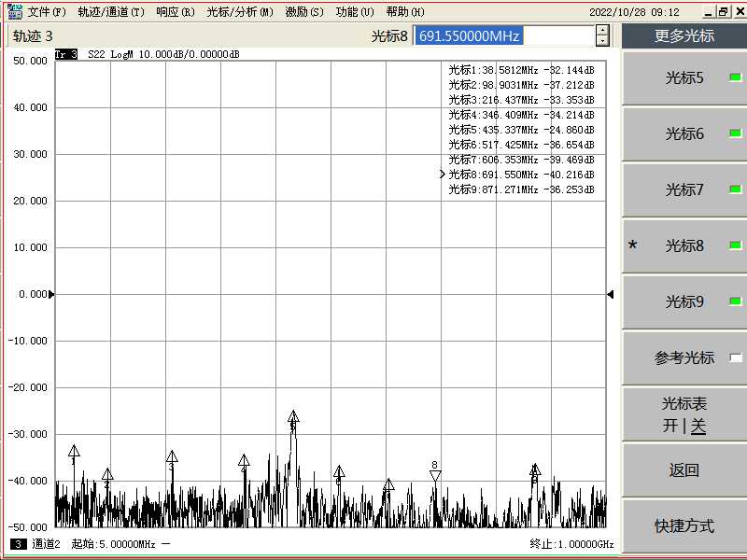Click the 快捷方式 shortcut button
The width and height of the screenshot is (747, 560).
pyautogui.click(x=684, y=526)
